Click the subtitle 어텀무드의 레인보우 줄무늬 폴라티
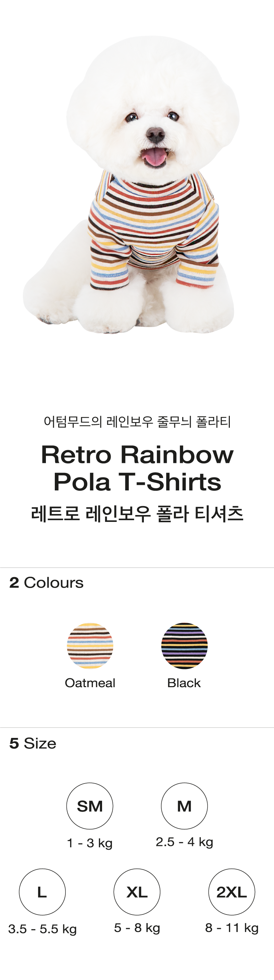 pyautogui.click(x=137, y=421)
